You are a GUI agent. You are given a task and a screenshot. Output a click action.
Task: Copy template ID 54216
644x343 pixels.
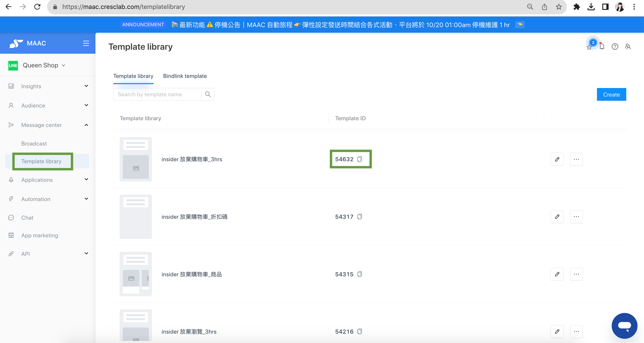click(359, 332)
